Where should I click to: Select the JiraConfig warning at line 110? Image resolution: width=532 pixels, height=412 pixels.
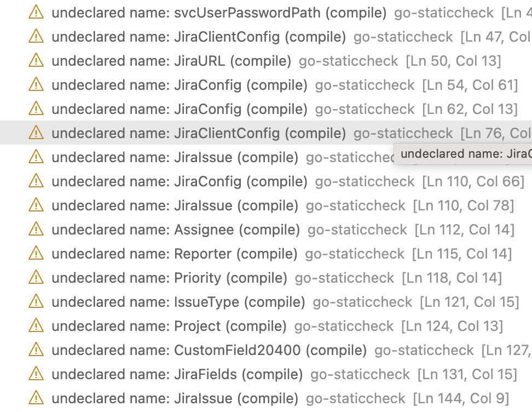coord(164,181)
